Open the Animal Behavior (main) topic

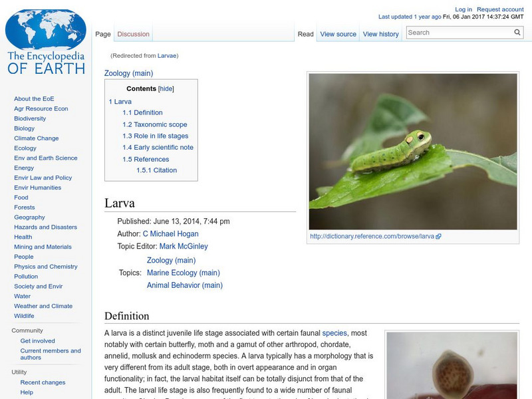[x=185, y=285]
